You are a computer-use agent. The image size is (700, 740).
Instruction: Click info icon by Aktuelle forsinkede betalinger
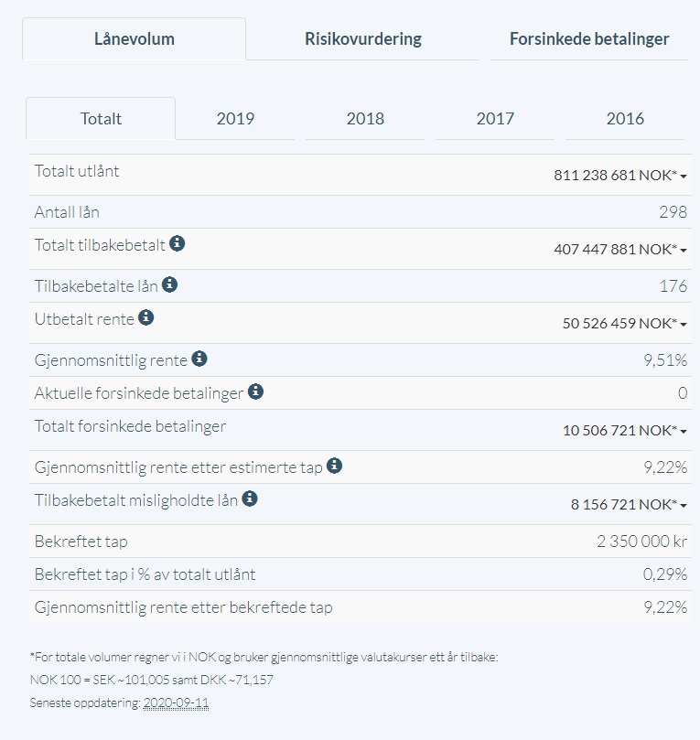click(x=255, y=391)
